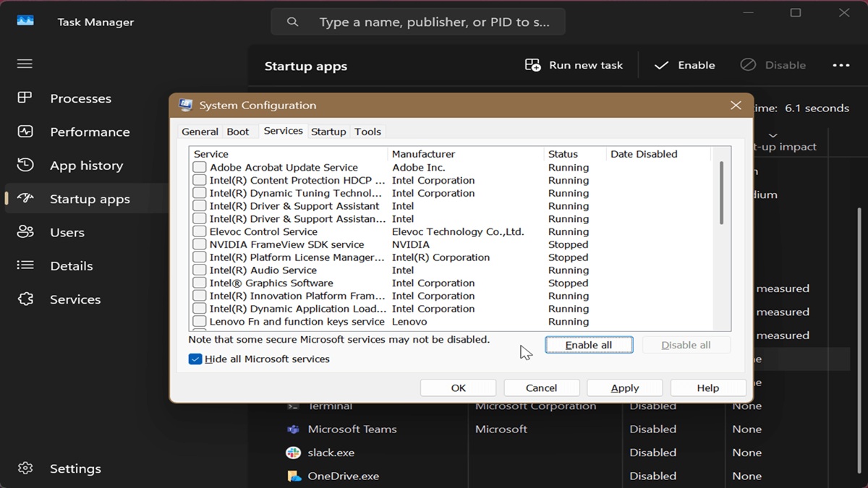Click the sort chevron above Start-up impact column

tap(773, 135)
